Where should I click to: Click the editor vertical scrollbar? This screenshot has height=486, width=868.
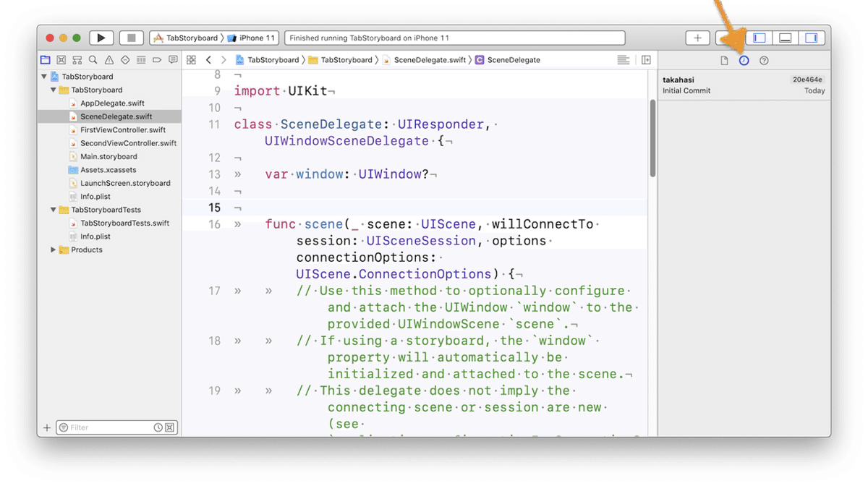pyautogui.click(x=652, y=139)
